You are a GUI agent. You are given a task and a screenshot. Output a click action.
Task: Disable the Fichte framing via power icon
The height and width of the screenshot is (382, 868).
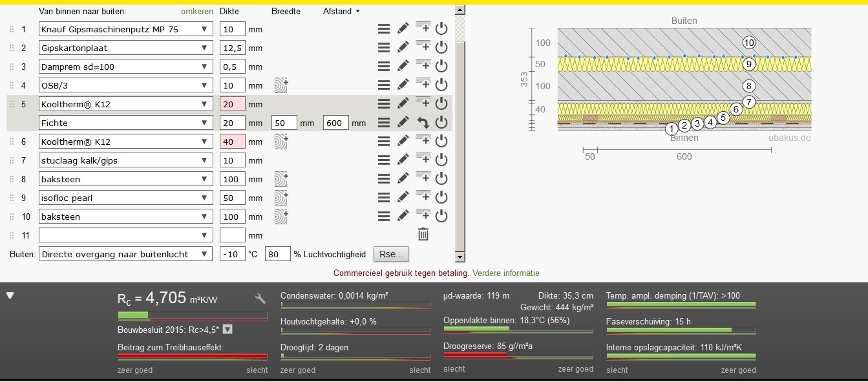[441, 123]
